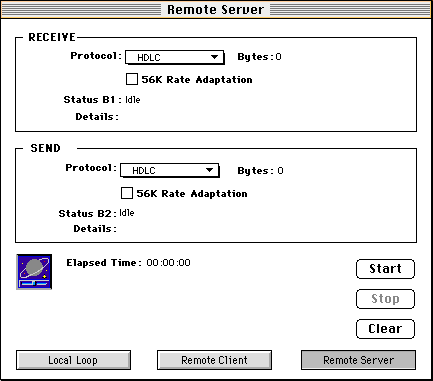This screenshot has width=433, height=381.
Task: Click the SEND group heading
Action: tap(46, 148)
